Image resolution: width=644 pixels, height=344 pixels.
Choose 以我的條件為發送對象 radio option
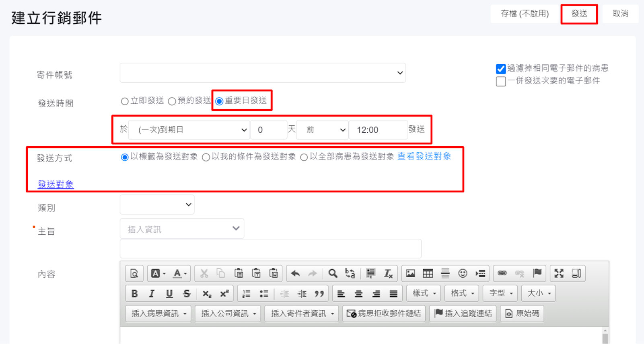point(206,157)
